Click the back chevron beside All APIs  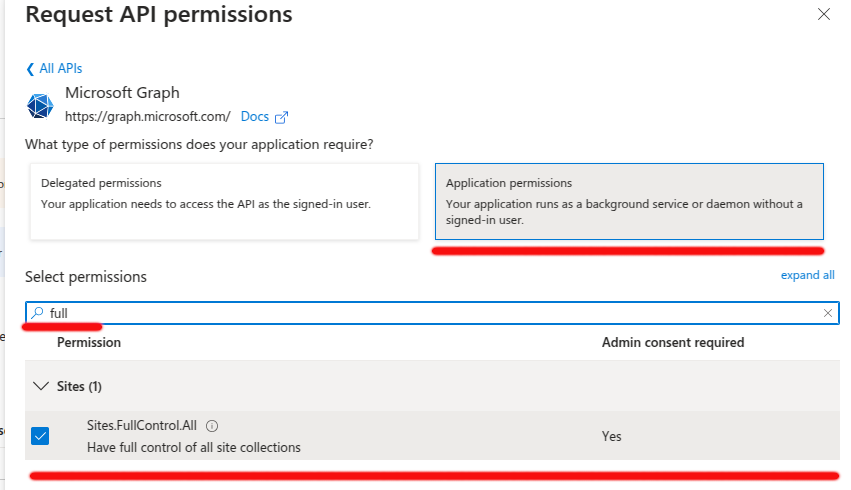pyautogui.click(x=30, y=69)
